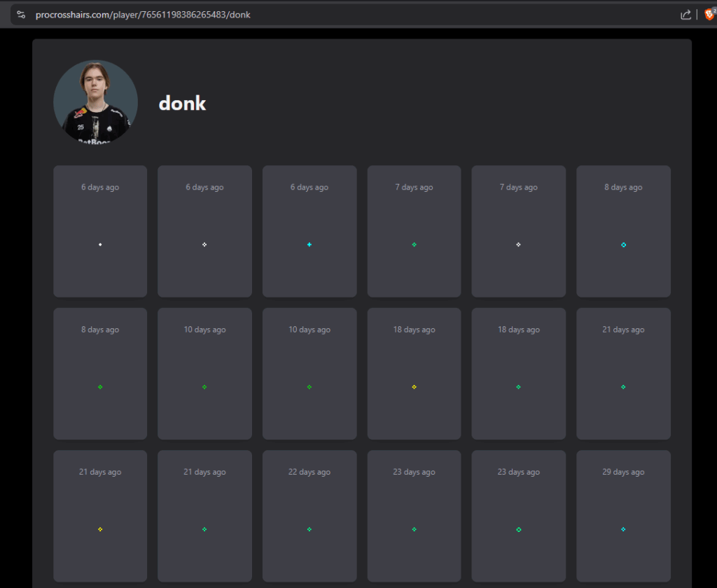Open the Brave Shields lion icon
717x588 pixels.
(x=709, y=15)
